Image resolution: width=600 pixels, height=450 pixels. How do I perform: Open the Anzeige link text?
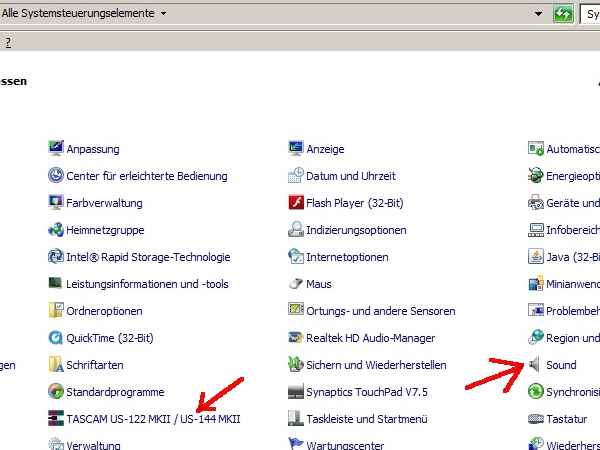pyautogui.click(x=325, y=149)
